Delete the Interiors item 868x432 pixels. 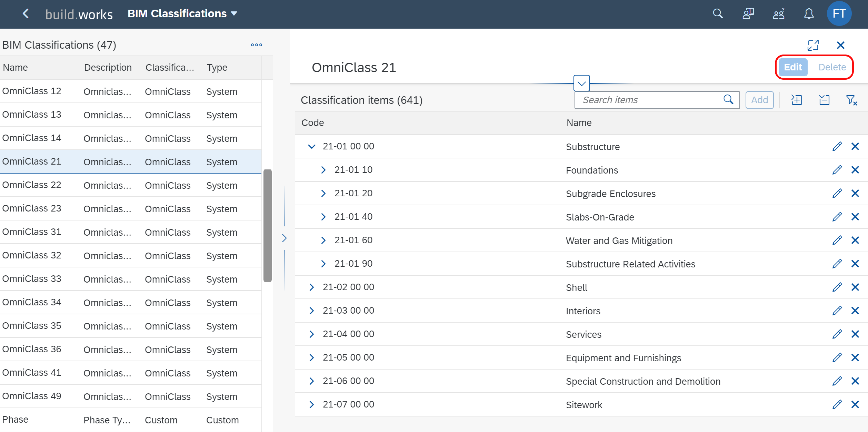coord(855,311)
